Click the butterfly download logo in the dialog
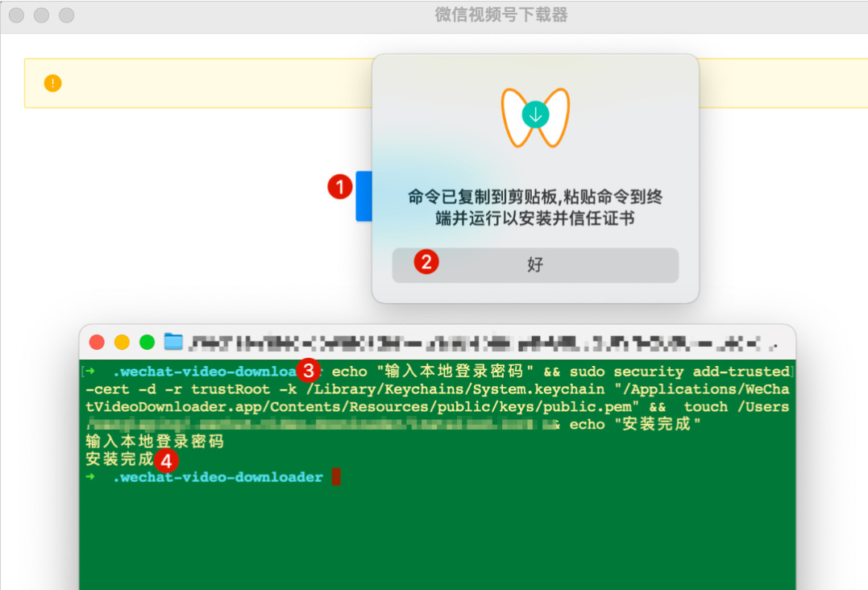The image size is (868, 590). tap(535, 117)
